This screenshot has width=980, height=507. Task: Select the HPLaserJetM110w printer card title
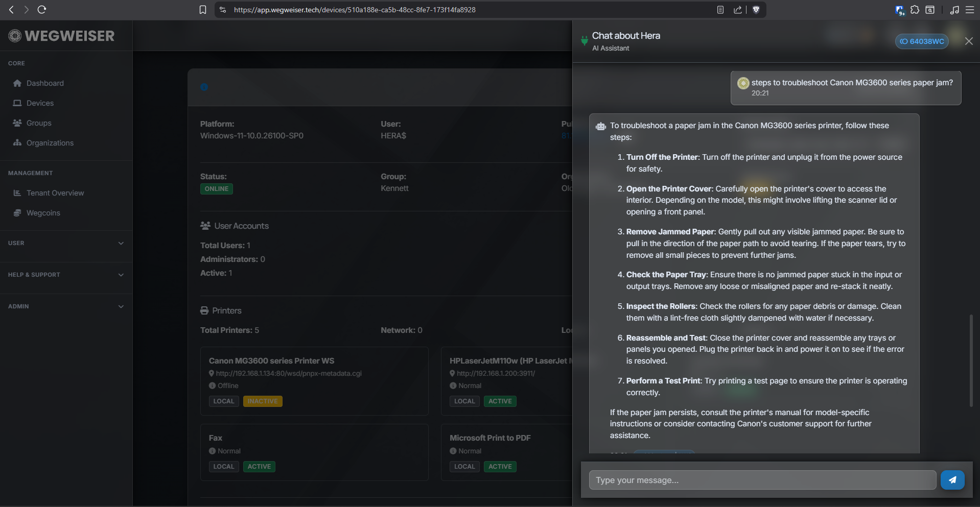pos(510,361)
